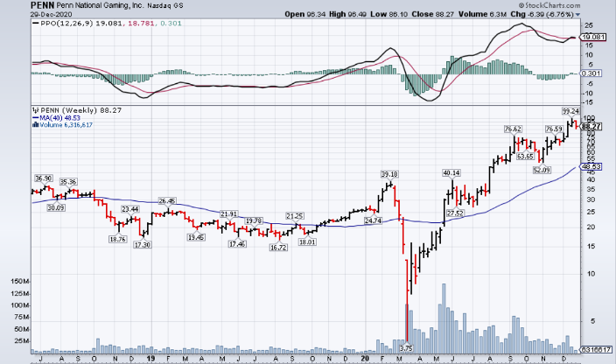616x364 pixels.
Task: Click the 6316617 volume tag on axis
Action: click(596, 349)
